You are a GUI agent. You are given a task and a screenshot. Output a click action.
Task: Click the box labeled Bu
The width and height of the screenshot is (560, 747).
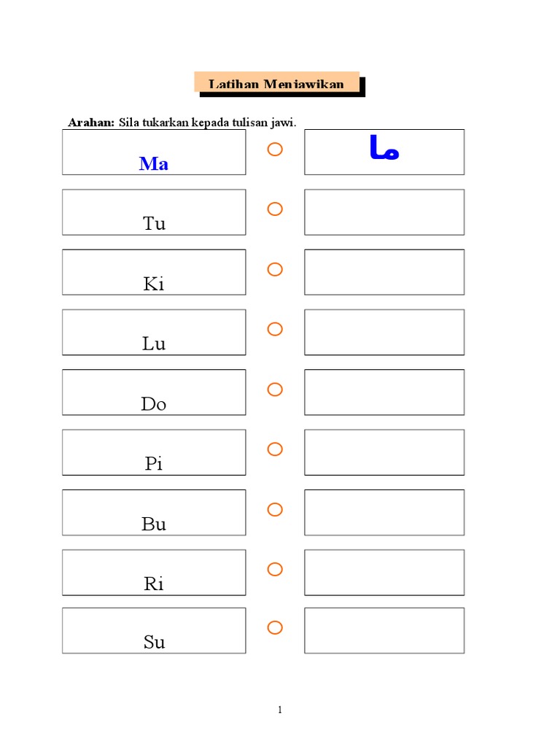tap(154, 512)
